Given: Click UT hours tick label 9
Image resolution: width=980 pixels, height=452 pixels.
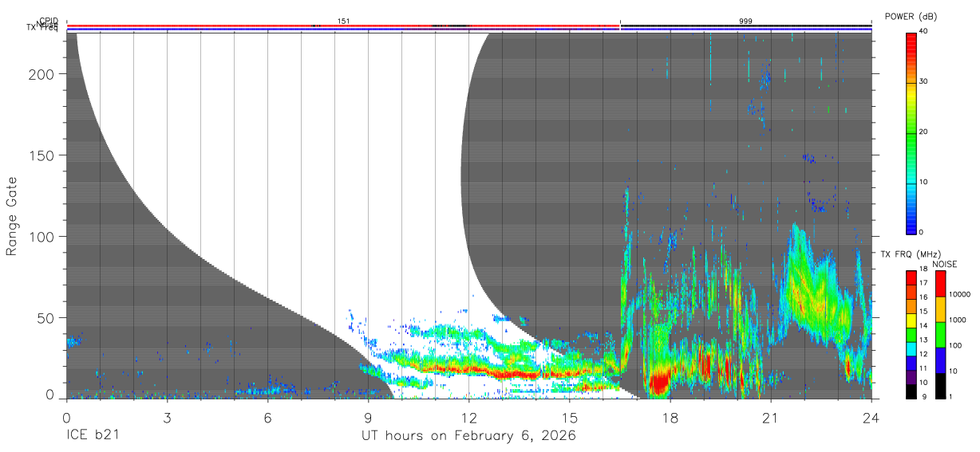Looking at the screenshot, I should pos(368,417).
